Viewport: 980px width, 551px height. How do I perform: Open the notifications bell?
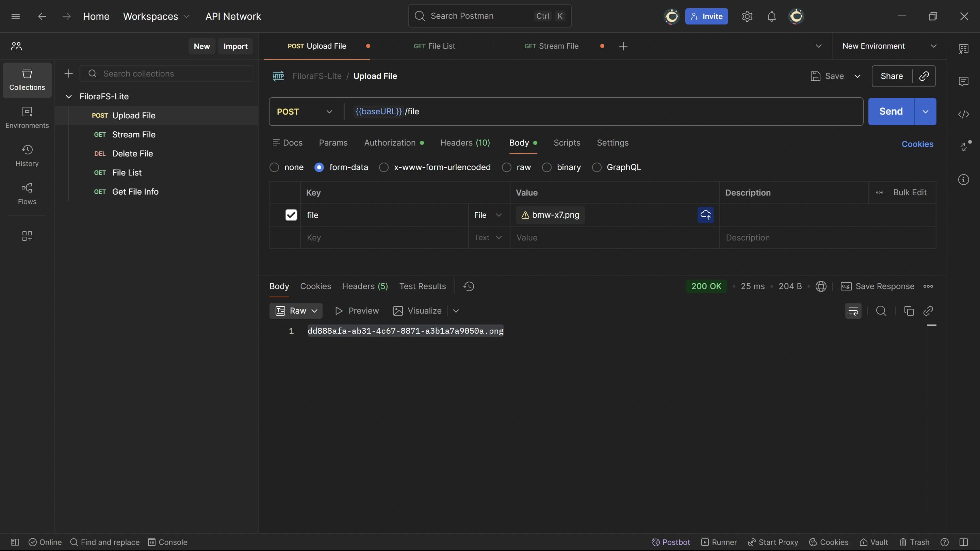[x=771, y=16]
